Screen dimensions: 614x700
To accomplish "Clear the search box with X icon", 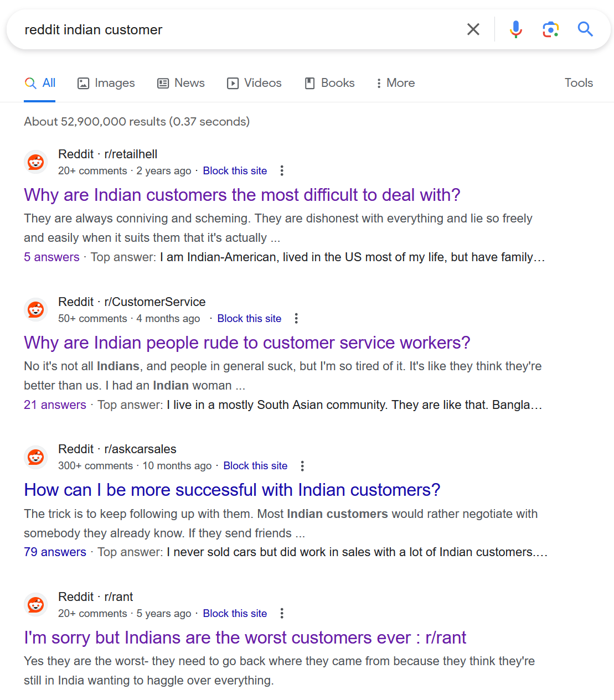I will [x=473, y=29].
